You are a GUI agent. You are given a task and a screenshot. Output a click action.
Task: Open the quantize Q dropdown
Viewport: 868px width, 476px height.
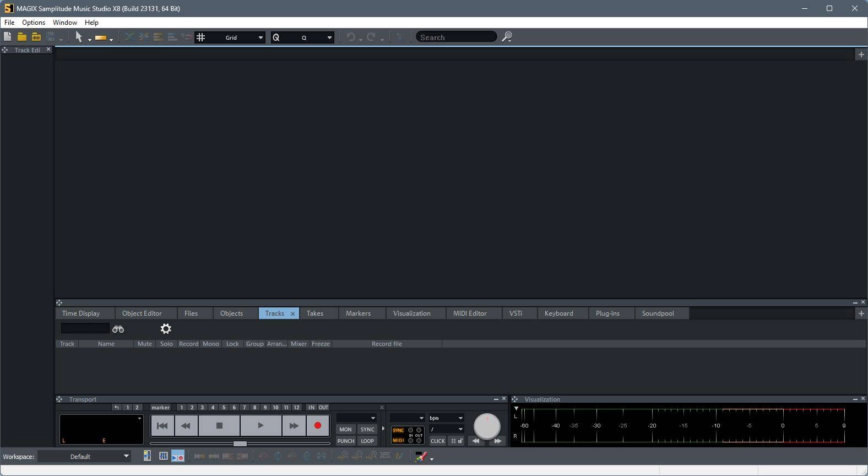(x=329, y=37)
